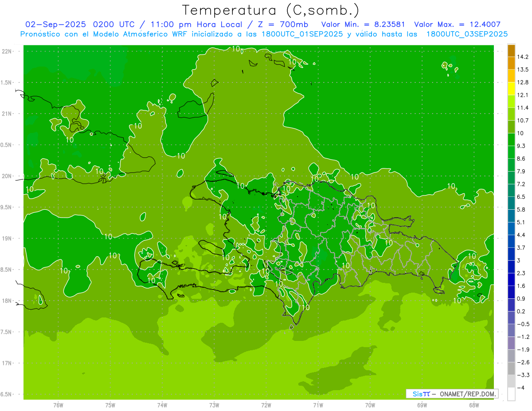
Task: Click the legend value '10.7'
Action: (523, 121)
